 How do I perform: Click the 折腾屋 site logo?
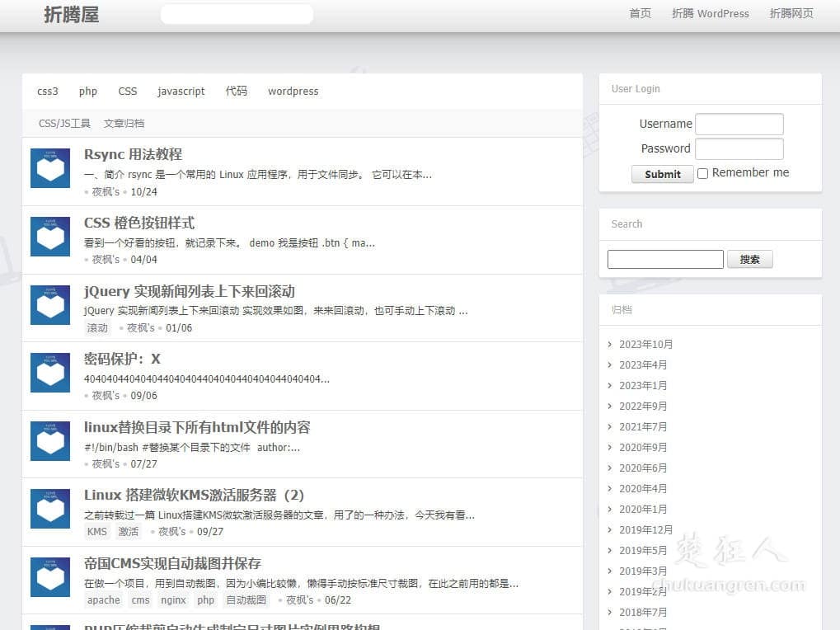[71, 14]
